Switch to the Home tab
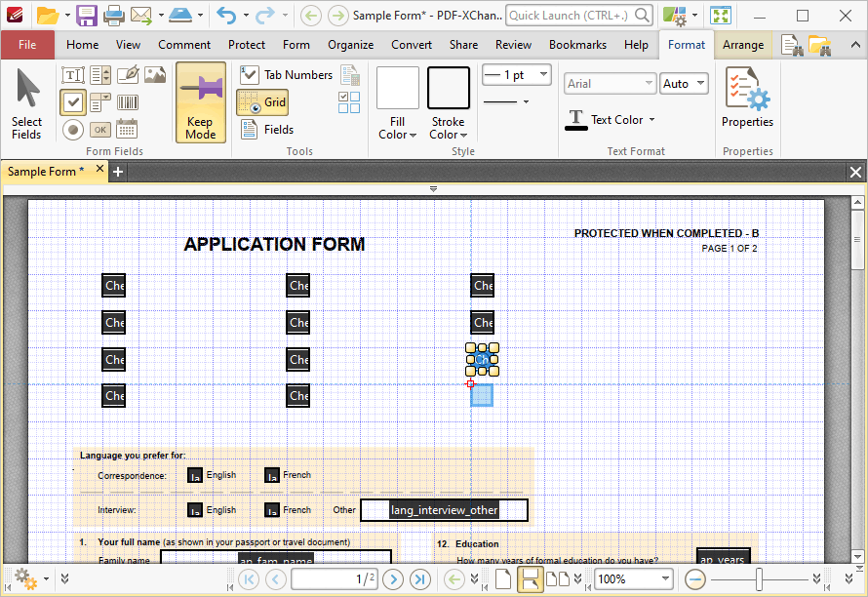This screenshot has width=868, height=597. pos(83,45)
